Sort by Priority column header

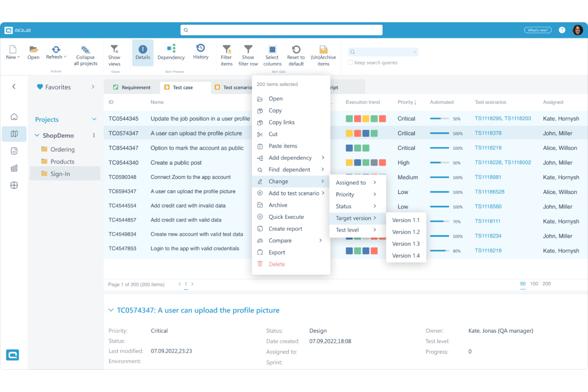click(x=407, y=102)
